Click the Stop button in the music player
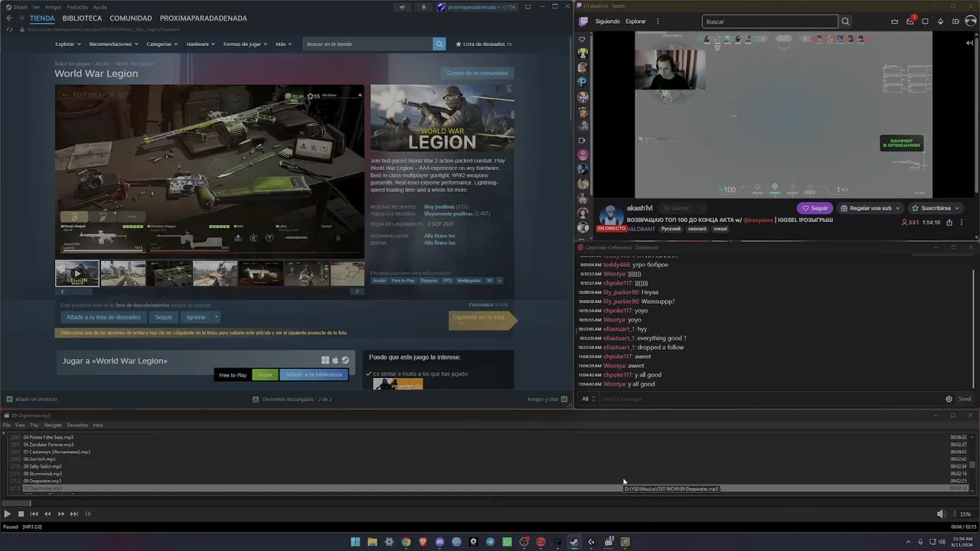The image size is (980, 551). [x=21, y=514]
